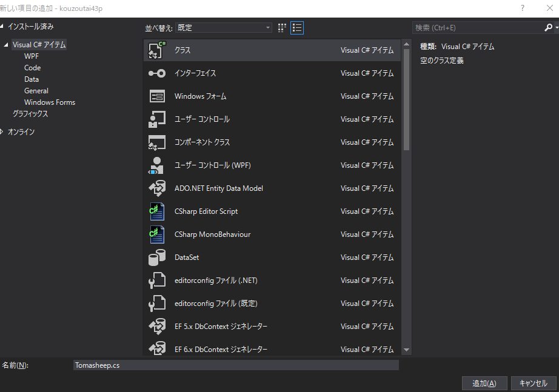Click the 空のクラス定義 description text
Viewport: 559px width, 392px height.
point(442,61)
